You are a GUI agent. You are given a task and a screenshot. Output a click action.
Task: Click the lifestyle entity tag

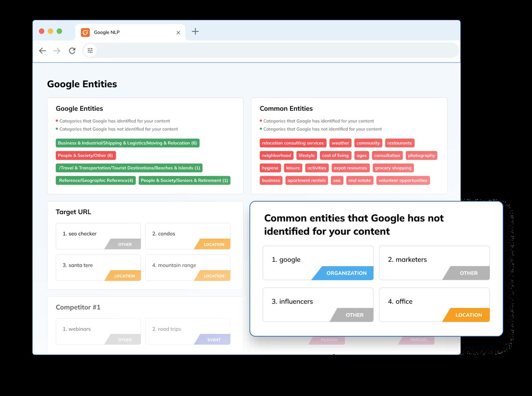coord(307,155)
